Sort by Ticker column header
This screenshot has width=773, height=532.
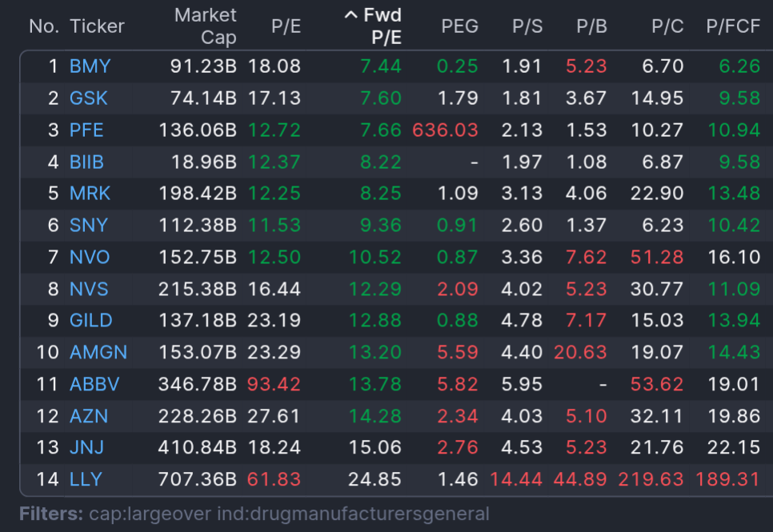97,26
